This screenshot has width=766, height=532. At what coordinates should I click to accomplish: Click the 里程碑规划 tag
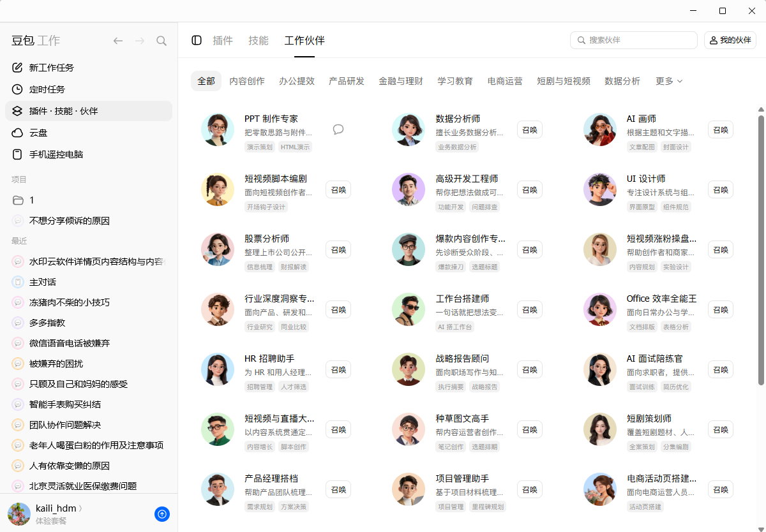pos(488,506)
